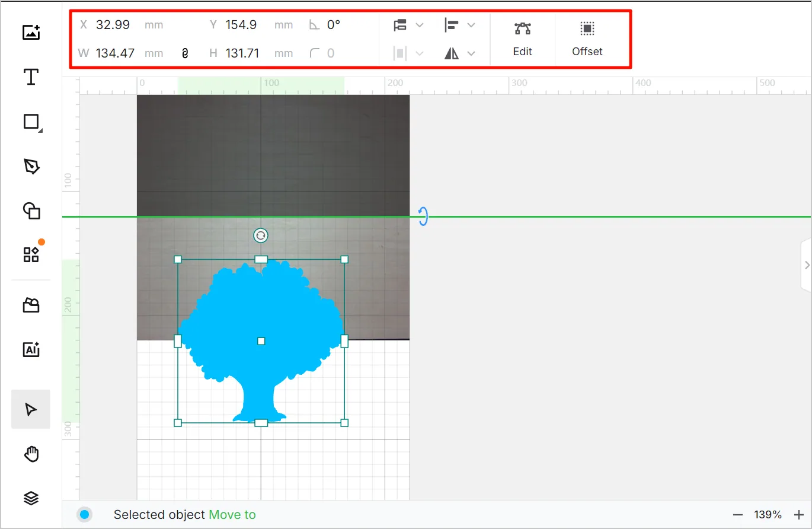The height and width of the screenshot is (529, 812).
Task: Select the Rectangle shape tool
Action: [x=31, y=122]
